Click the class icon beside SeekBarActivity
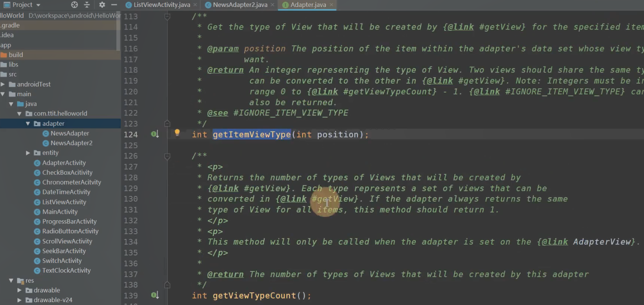The height and width of the screenshot is (305, 644). tap(37, 251)
